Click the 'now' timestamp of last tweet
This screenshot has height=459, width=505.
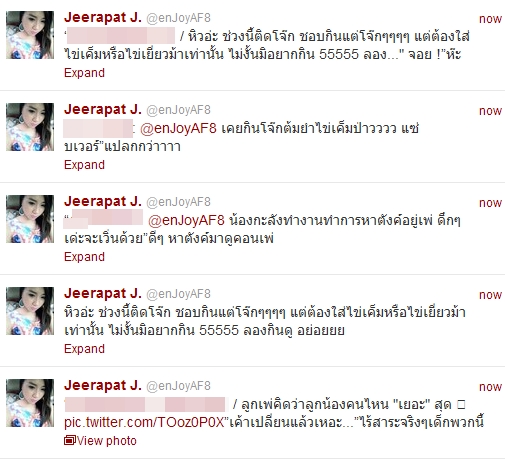(x=490, y=387)
